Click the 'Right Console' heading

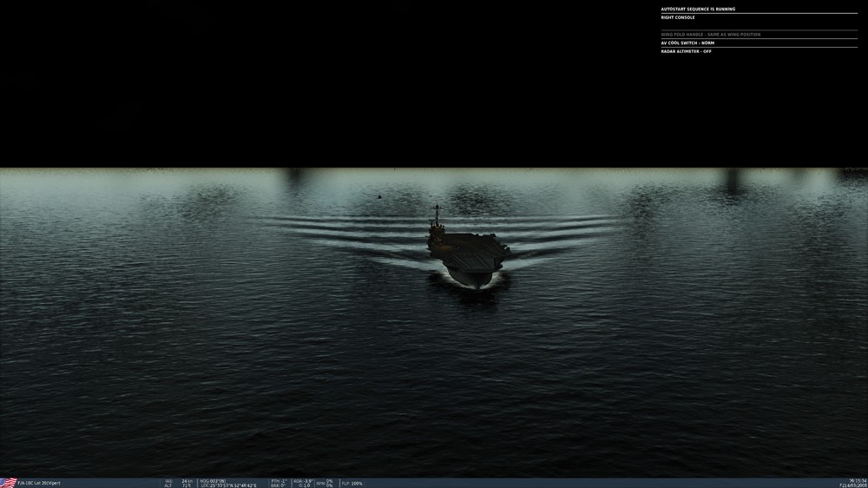point(678,17)
